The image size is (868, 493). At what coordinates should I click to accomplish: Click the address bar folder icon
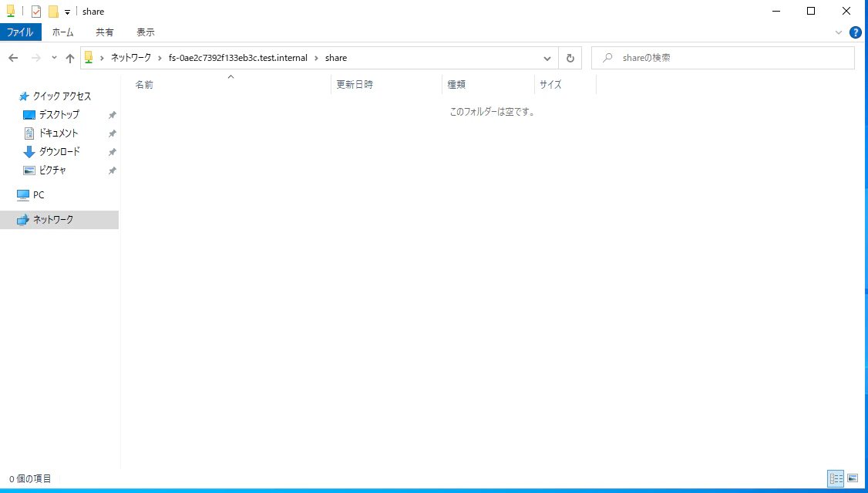tap(89, 58)
